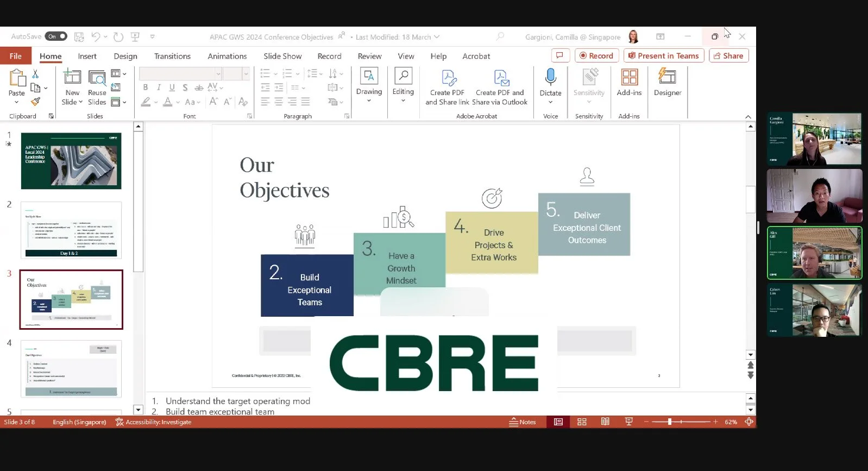Image resolution: width=868 pixels, height=471 pixels.
Task: Click Create PDF and Share via Outlook
Action: [500, 87]
